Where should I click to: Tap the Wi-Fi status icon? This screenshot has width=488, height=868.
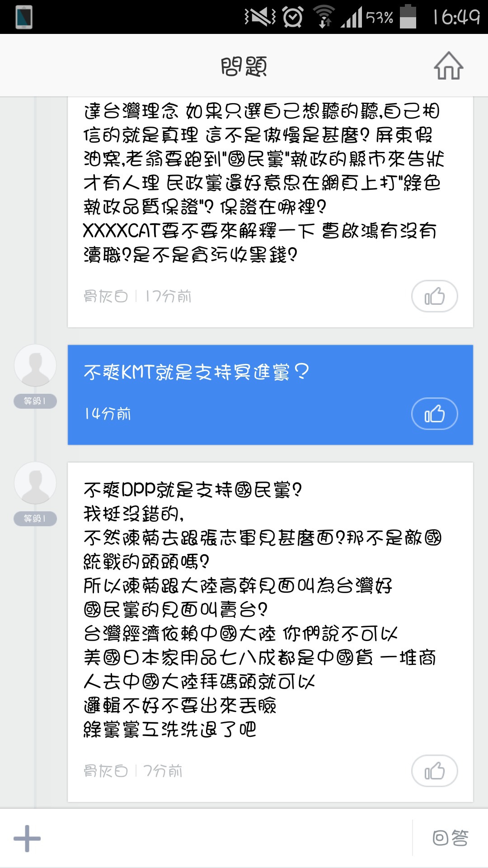tap(324, 17)
